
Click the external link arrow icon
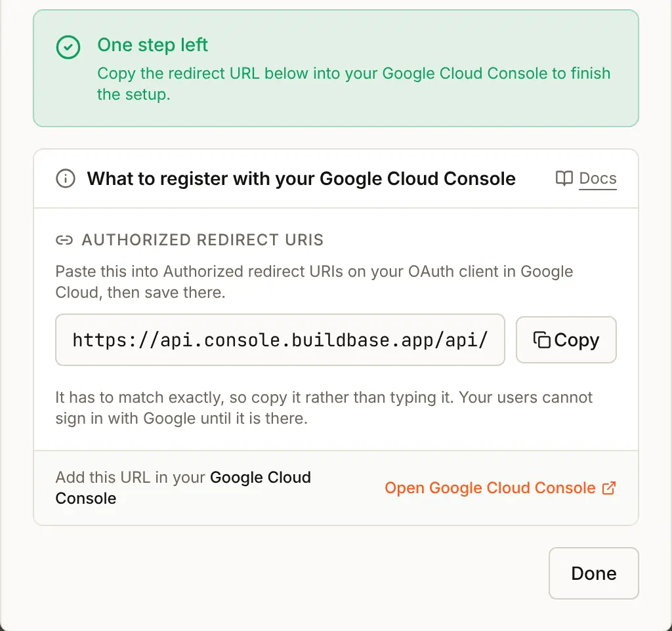click(x=609, y=488)
